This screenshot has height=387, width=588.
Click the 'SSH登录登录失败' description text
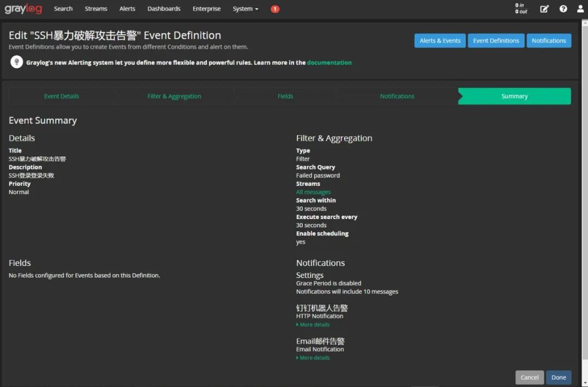[32, 176]
